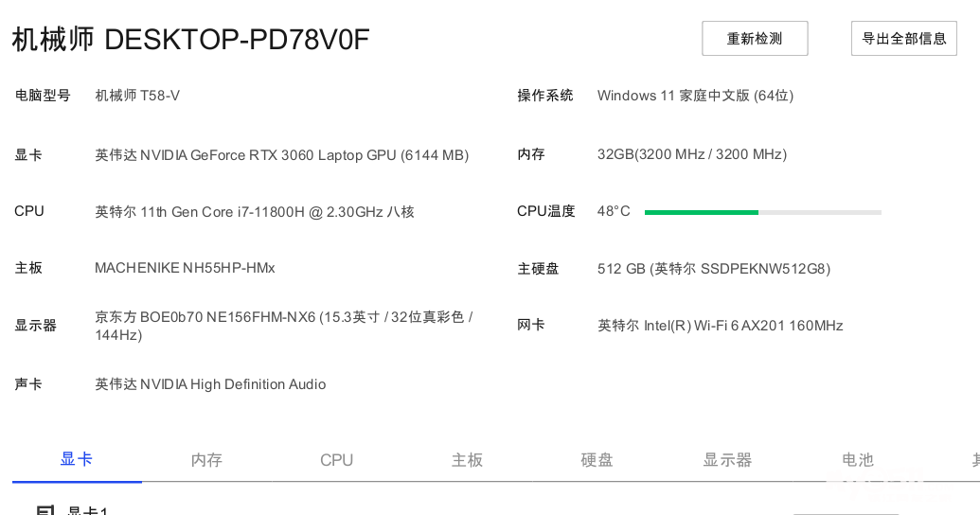Viewport: 980px width, 515px height.
Task: Switch to the 内存 tab
Action: tap(206, 460)
